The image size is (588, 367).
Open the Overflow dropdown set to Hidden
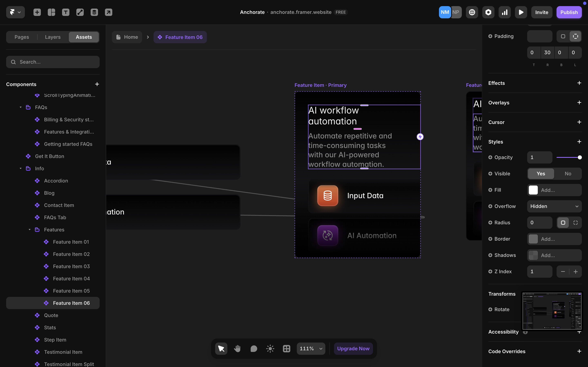coord(554,206)
